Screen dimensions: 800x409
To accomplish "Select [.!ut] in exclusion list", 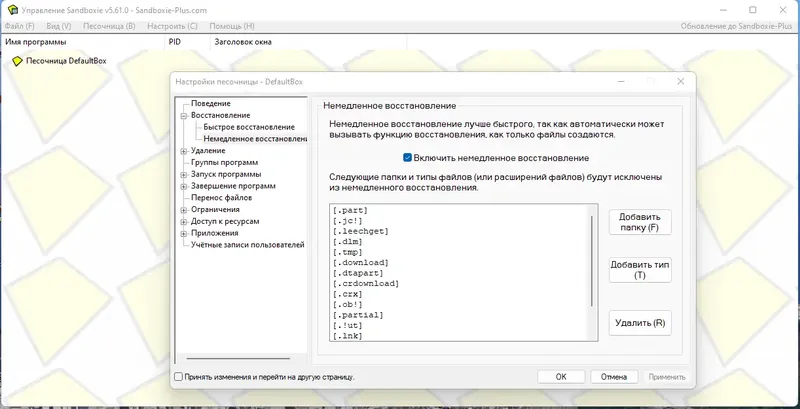I will pyautogui.click(x=347, y=326).
